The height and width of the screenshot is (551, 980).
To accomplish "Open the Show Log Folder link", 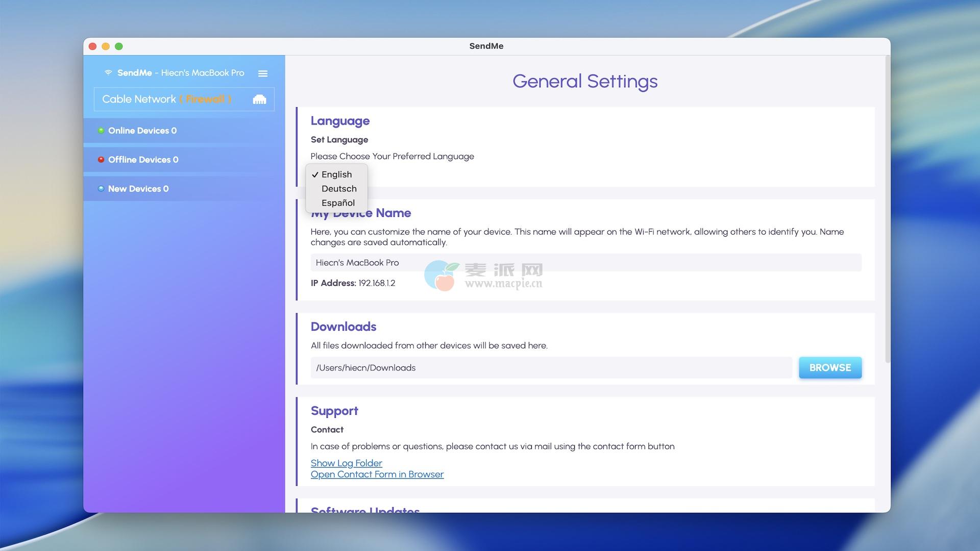I will point(346,463).
